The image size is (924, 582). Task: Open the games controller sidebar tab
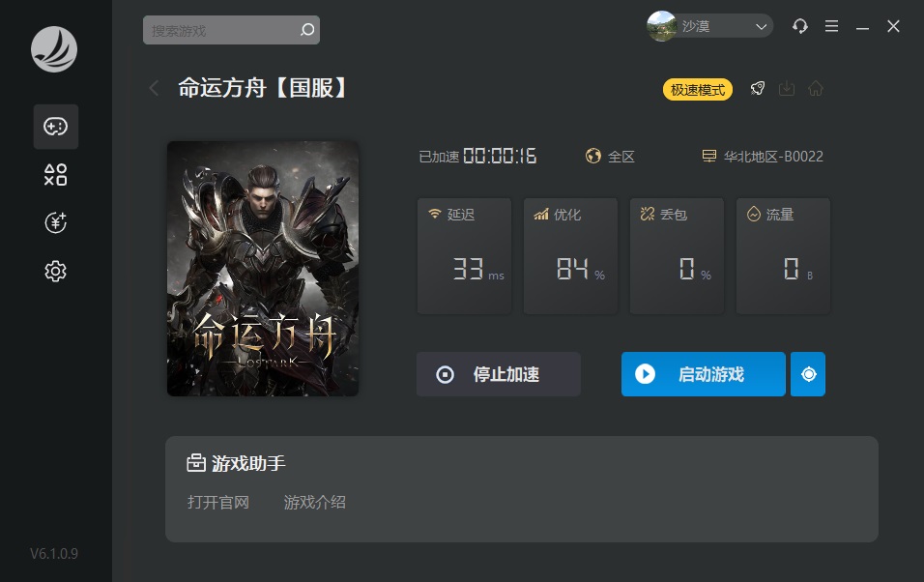(x=56, y=127)
